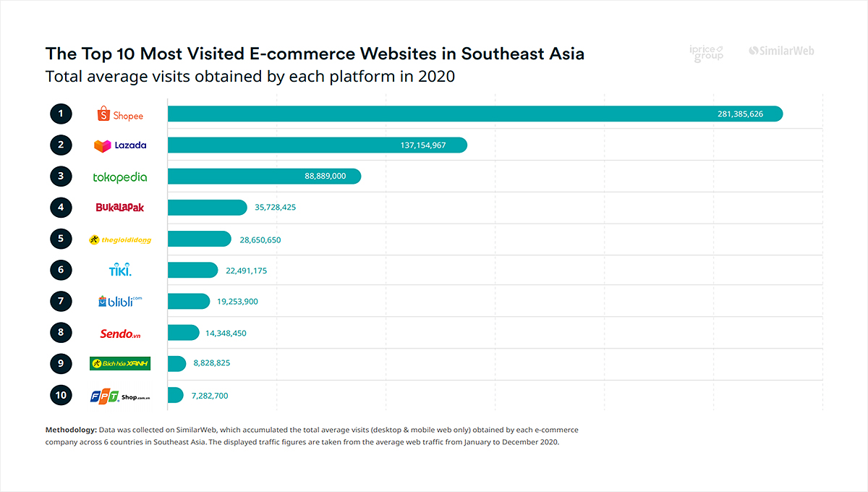868x492 pixels.
Task: Click the Bach Hoa Xanh value 8,828,825
Action: click(x=212, y=363)
